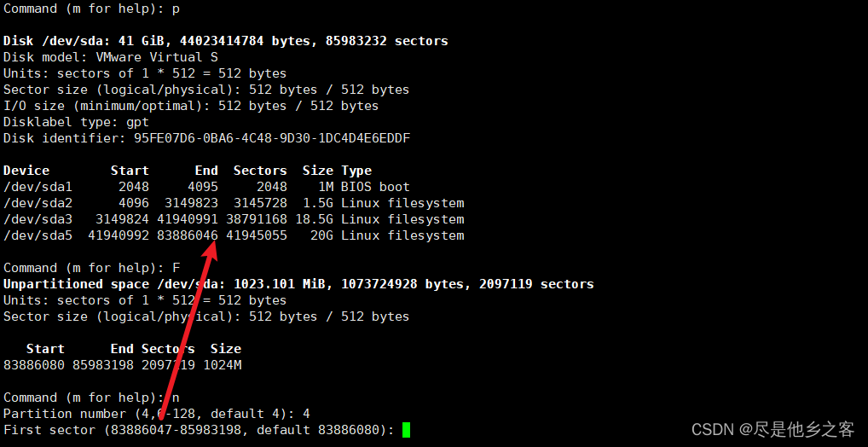
Task: Click the 'Disklabel type: gpt' line
Action: pyautogui.click(x=76, y=122)
